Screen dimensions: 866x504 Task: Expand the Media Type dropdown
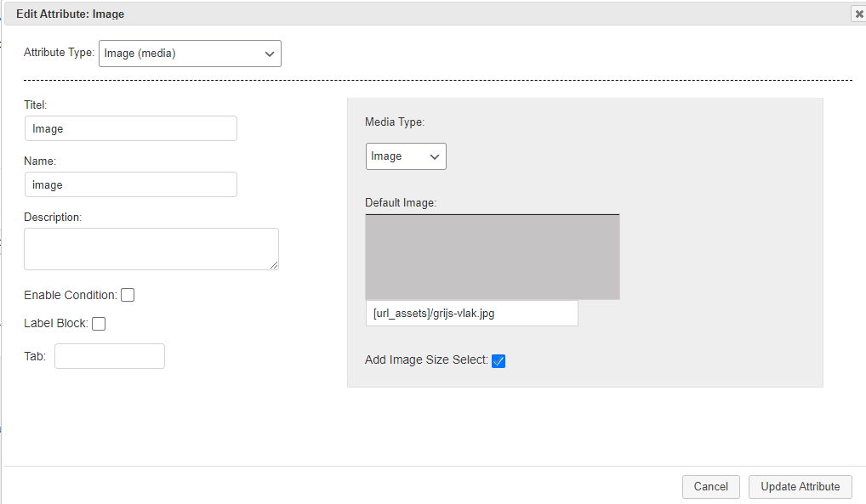pos(406,156)
